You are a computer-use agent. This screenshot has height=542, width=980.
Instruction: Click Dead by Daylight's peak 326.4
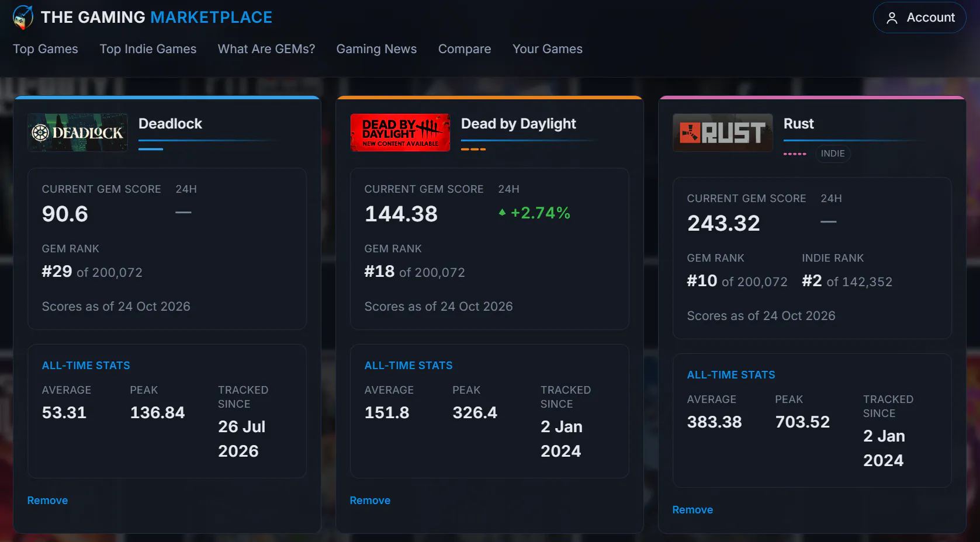475,413
